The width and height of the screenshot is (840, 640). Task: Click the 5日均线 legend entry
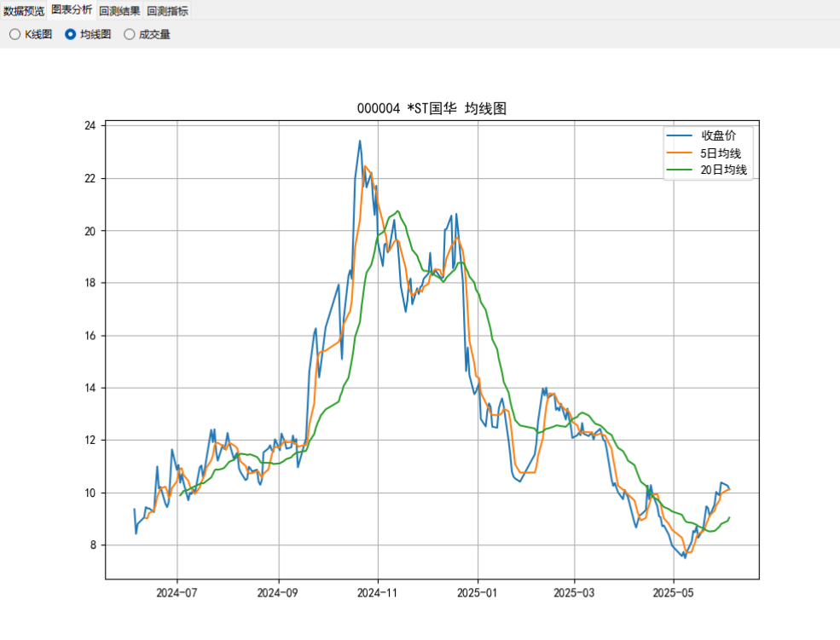(721, 153)
